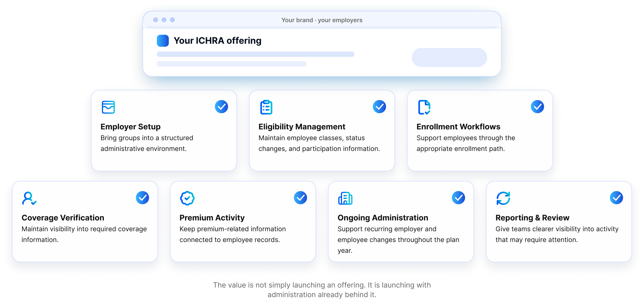Click the 'Eligibility Management' card title

point(302,127)
